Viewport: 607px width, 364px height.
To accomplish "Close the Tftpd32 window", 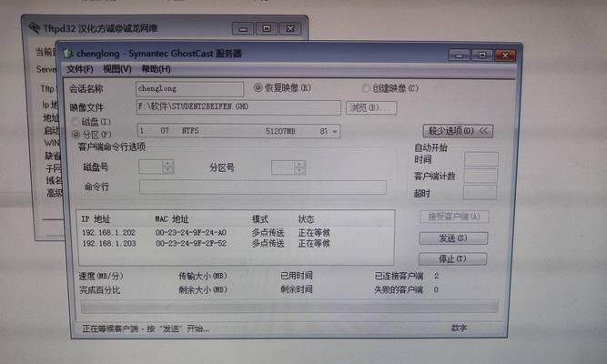I will [x=290, y=28].
